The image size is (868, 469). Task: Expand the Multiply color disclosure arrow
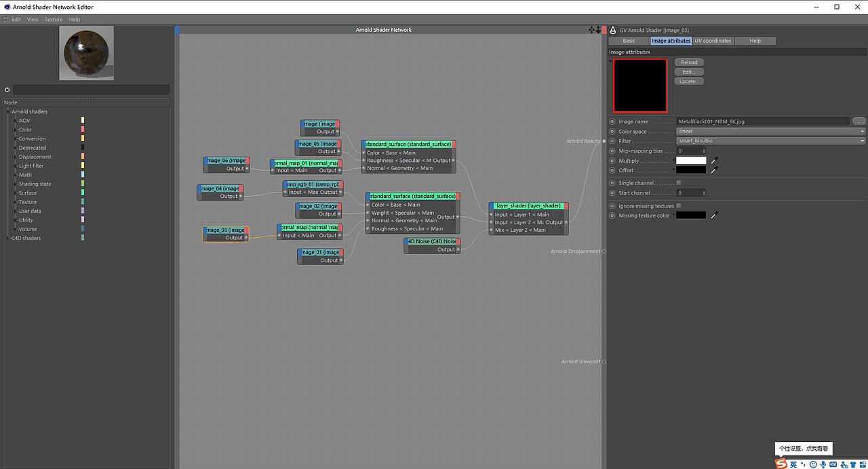(673, 161)
